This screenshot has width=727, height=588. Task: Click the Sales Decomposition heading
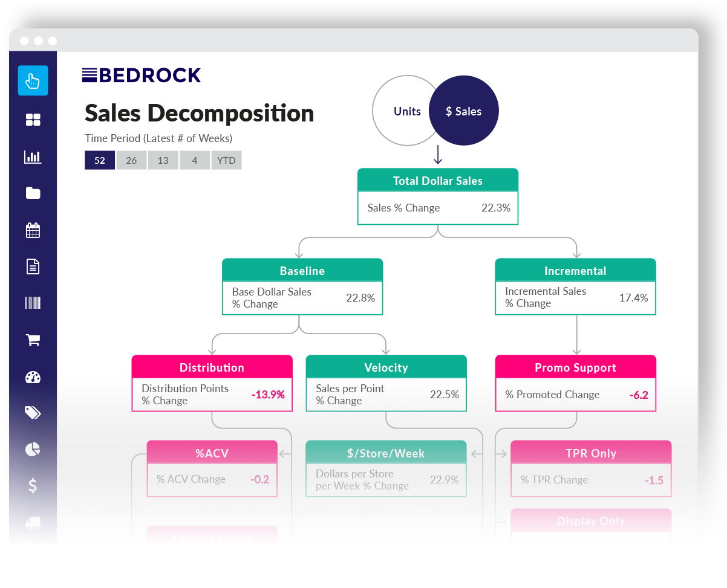[200, 113]
